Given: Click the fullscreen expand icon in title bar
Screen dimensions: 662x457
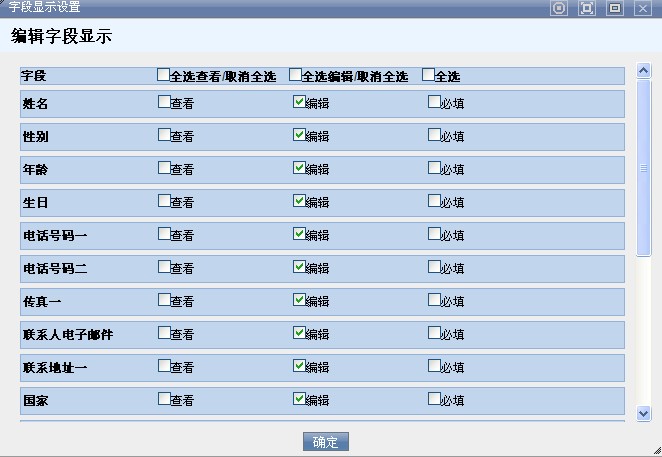Looking at the screenshot, I should coord(587,8).
